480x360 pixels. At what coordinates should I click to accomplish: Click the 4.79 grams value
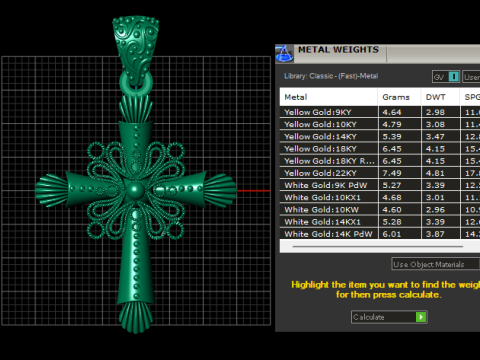click(x=392, y=125)
